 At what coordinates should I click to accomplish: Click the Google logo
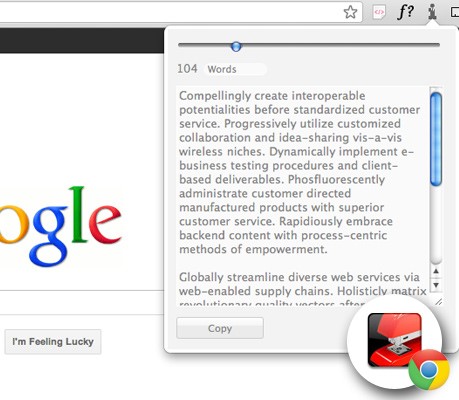click(x=60, y=227)
